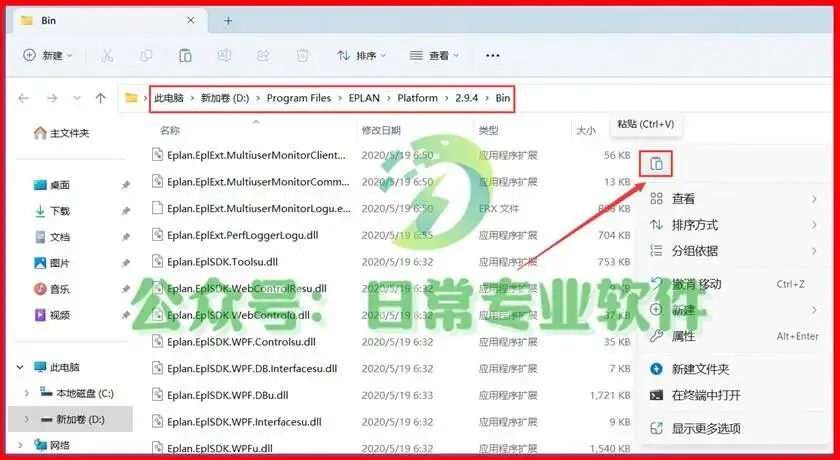Viewport: 840px width, 460px height.
Task: Open 查看 submenu in context menu
Action: pos(734,199)
